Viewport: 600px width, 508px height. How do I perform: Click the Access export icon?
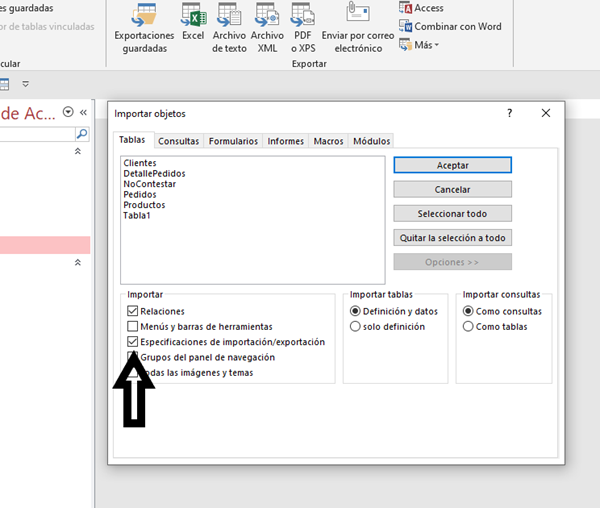click(x=407, y=8)
